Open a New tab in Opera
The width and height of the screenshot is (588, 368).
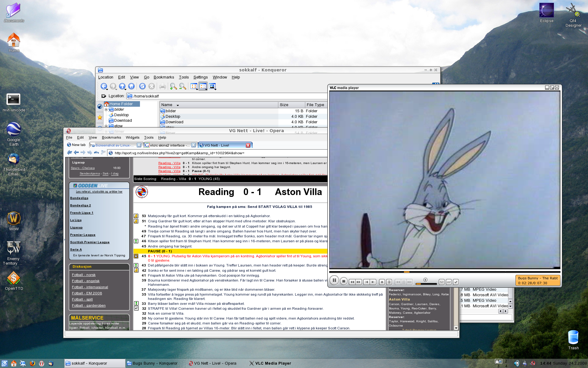tap(76, 145)
